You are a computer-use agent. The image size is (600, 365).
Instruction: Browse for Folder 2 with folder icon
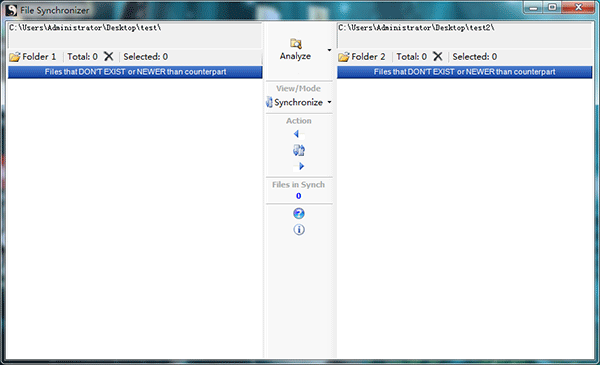pyautogui.click(x=344, y=57)
